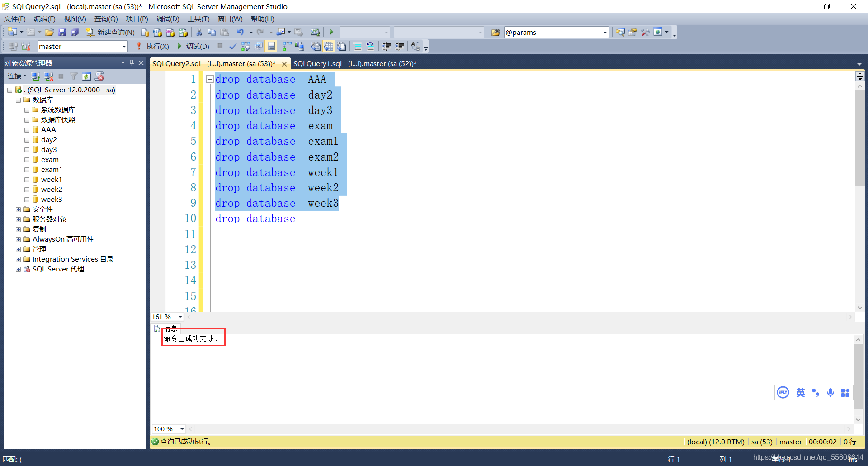The height and width of the screenshot is (466, 868).
Task: Click the Increase Indent icon
Action: 400,46
